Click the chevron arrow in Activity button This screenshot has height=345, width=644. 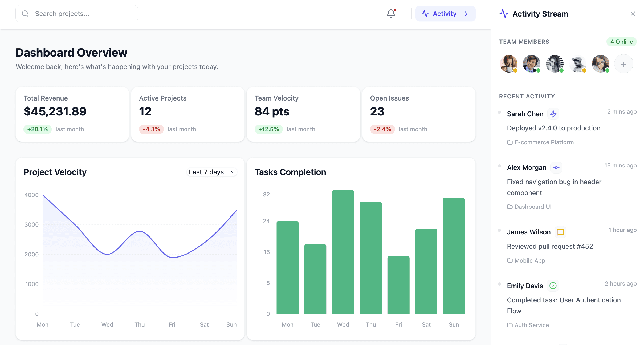(466, 14)
